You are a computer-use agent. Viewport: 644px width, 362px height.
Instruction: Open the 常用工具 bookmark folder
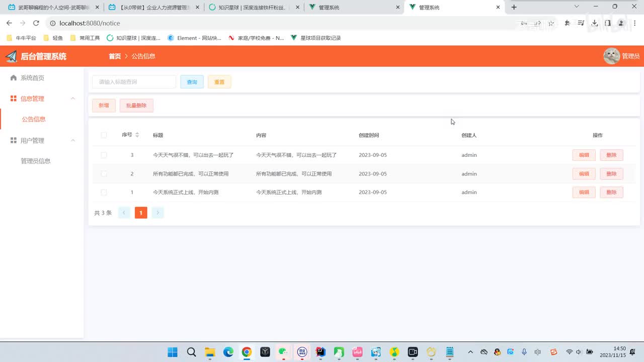point(85,38)
